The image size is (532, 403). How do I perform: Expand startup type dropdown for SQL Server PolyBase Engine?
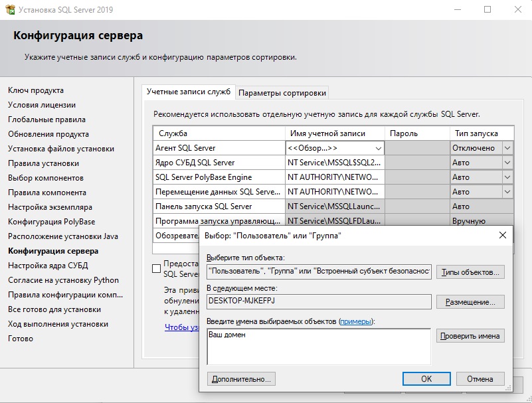tap(507, 177)
